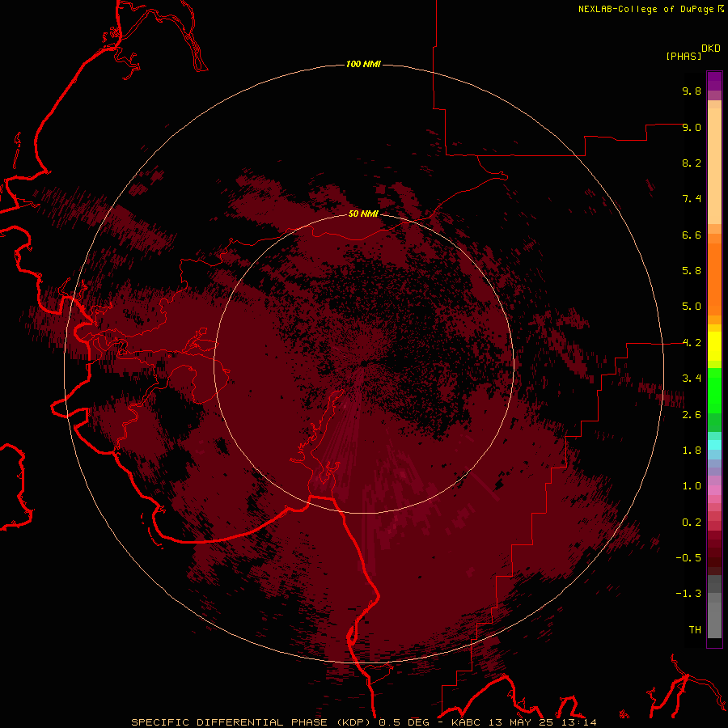The image size is (728, 728).
Task: Pick the purple swatch at the color bar top
Action: click(714, 81)
